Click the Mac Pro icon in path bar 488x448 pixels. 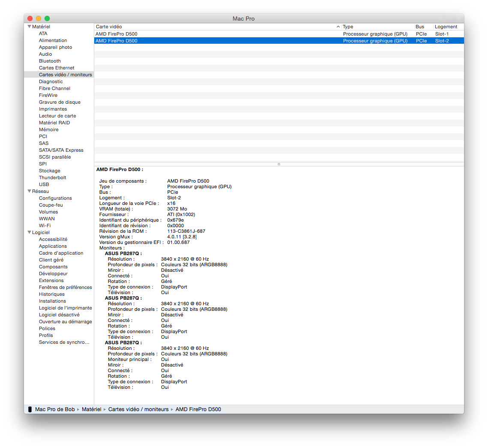click(x=30, y=409)
